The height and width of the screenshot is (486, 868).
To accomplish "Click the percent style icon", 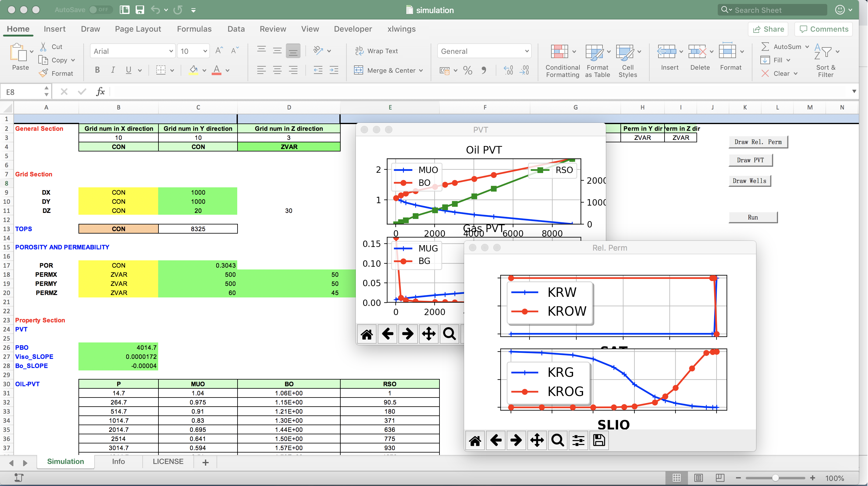I will coord(467,70).
